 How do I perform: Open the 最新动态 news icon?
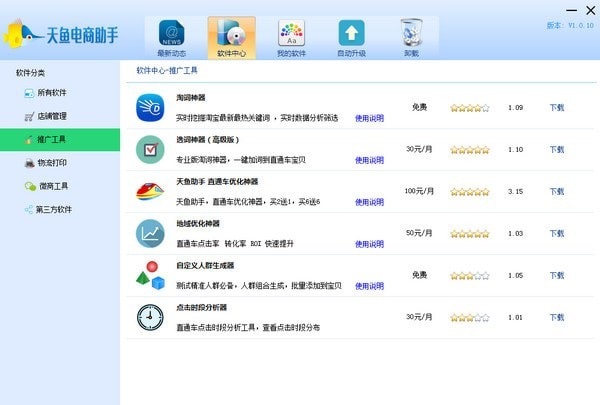tap(171, 33)
